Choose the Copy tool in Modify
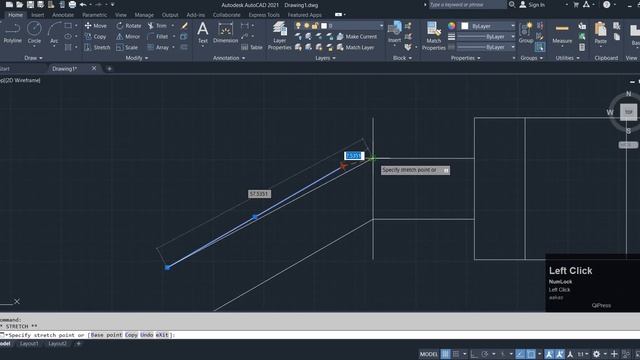This screenshot has height=360, width=640. 96,36
